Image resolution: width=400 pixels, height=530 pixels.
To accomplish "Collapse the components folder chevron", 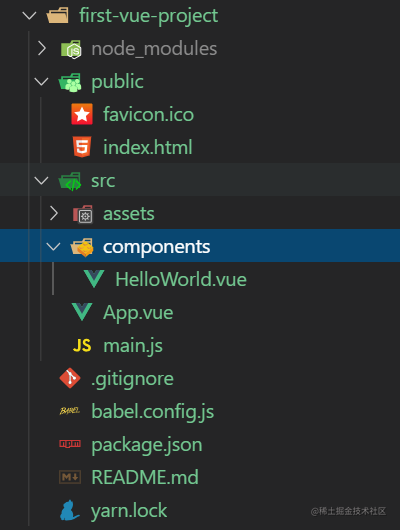I will [x=53, y=246].
